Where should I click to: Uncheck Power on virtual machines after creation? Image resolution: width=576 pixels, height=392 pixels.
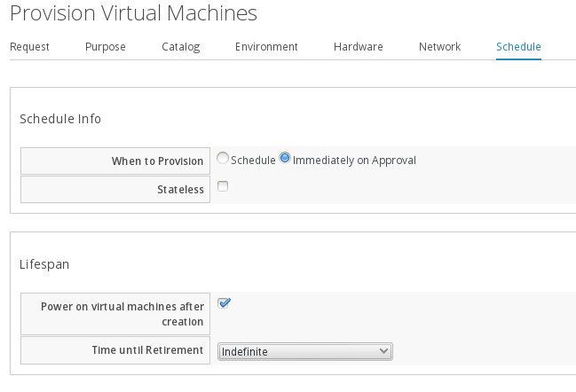[224, 303]
